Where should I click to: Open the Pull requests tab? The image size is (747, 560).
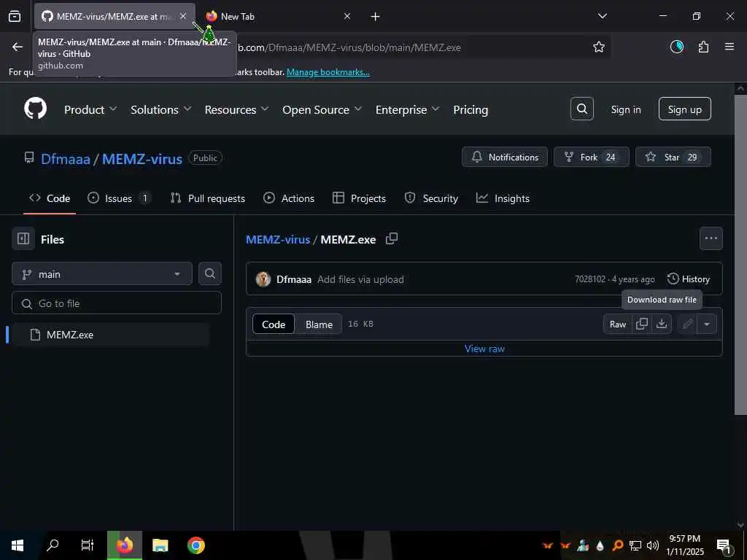point(208,198)
